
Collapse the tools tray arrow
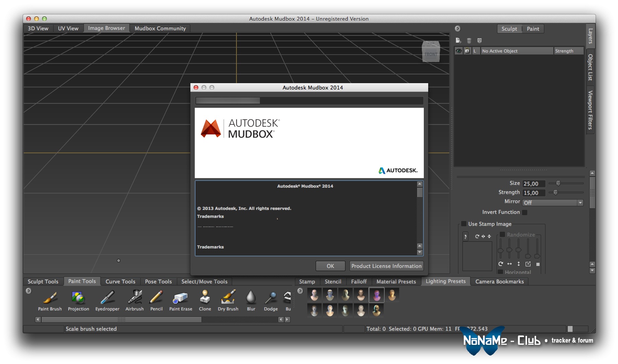28,291
